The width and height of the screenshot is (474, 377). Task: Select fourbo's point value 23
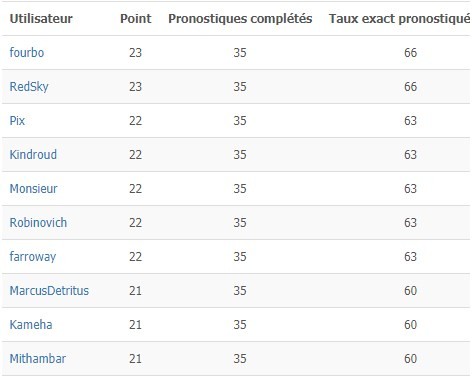136,53
